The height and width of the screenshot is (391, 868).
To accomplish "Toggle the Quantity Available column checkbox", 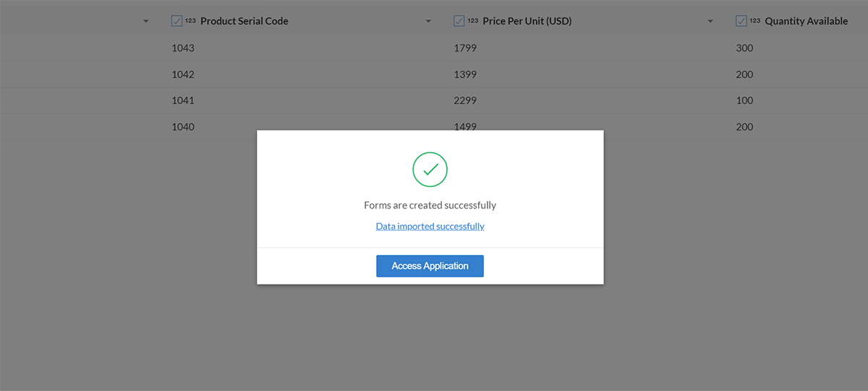I will pyautogui.click(x=741, y=21).
